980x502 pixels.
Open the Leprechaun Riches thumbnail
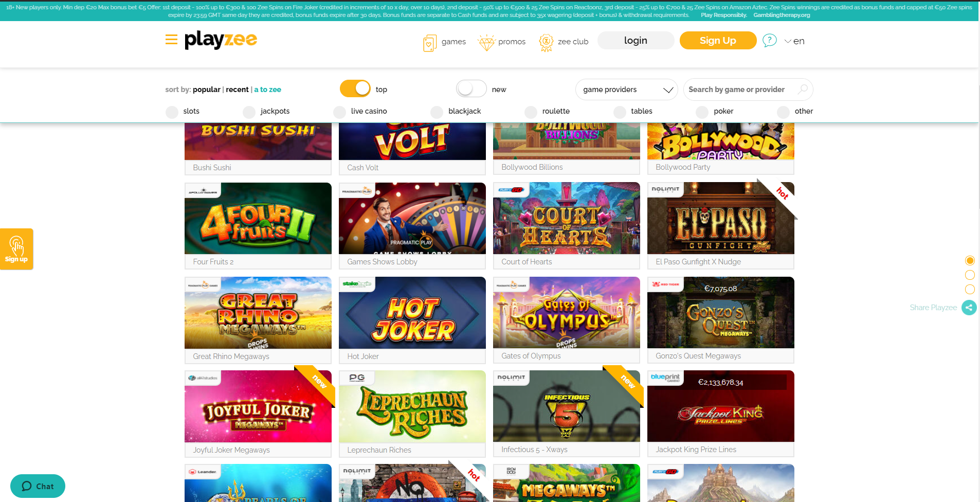(412, 406)
